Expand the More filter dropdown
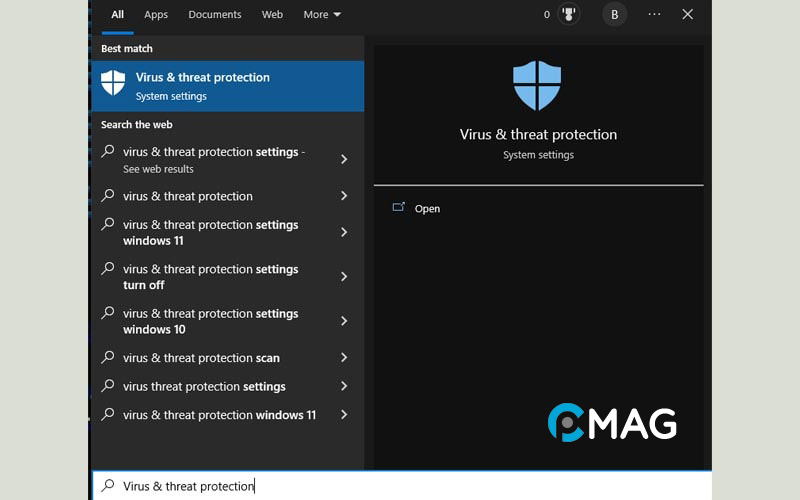 [322, 15]
